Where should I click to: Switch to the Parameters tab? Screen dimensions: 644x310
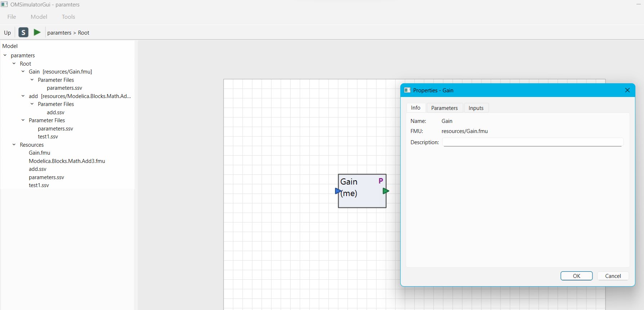point(444,108)
